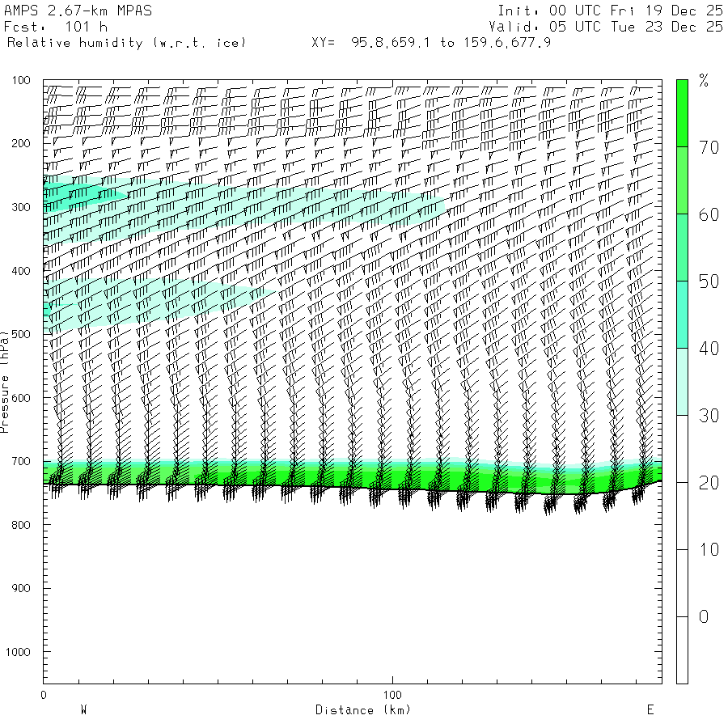Click the 200 hPa pressure axis label
Viewport: 728px width, 728px height.
pyautogui.click(x=21, y=143)
